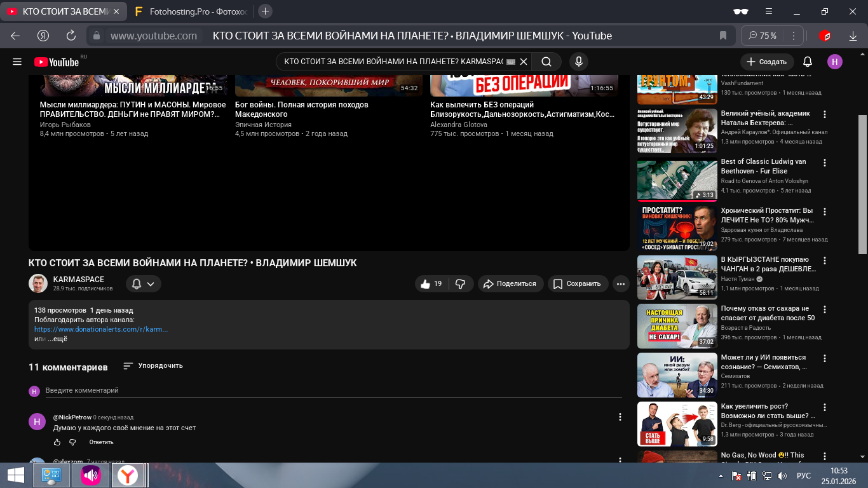
Task: Click the page vertical scrollbar thumb
Action: pos(863,184)
